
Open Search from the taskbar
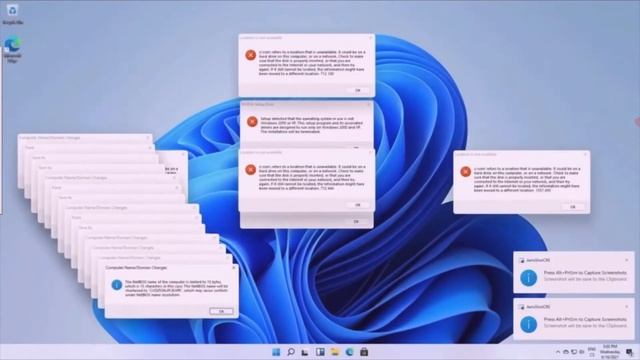click(291, 352)
